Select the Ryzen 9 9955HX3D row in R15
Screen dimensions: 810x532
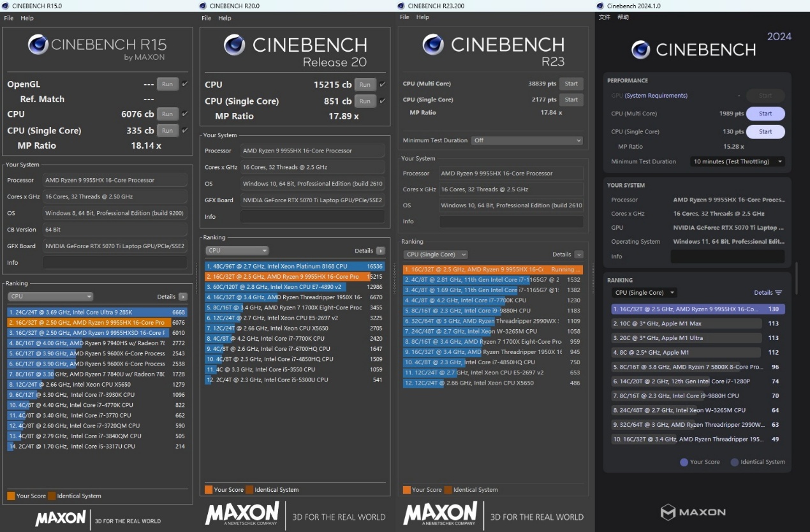point(98,333)
